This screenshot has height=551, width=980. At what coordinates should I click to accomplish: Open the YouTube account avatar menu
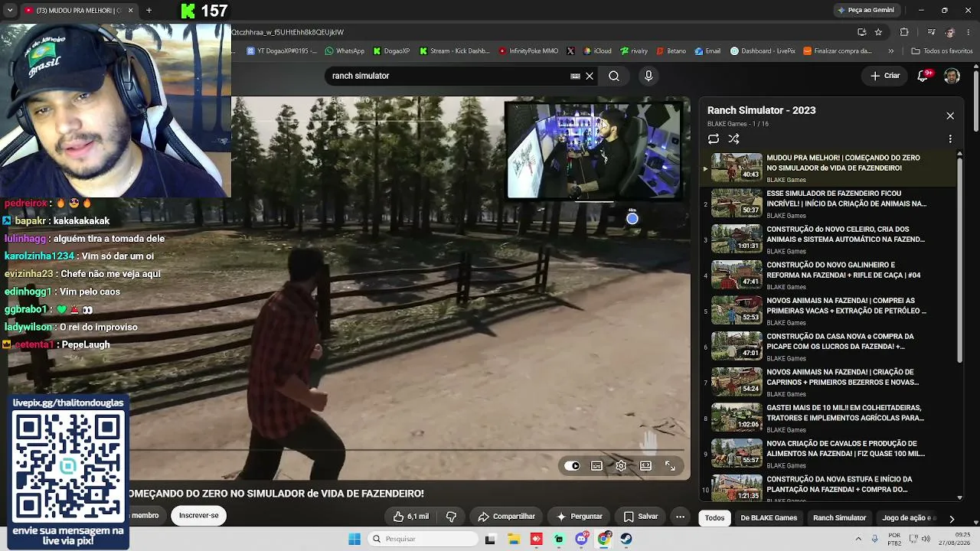point(952,76)
